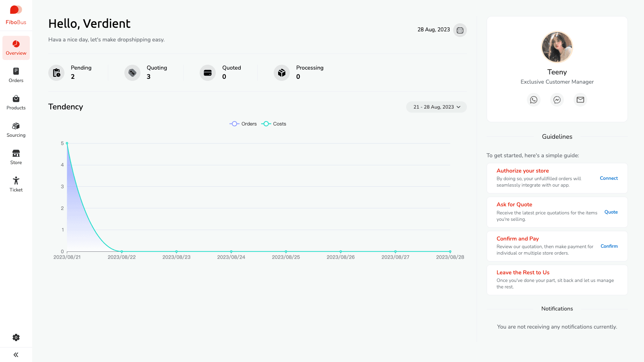Open the Products section

16,102
